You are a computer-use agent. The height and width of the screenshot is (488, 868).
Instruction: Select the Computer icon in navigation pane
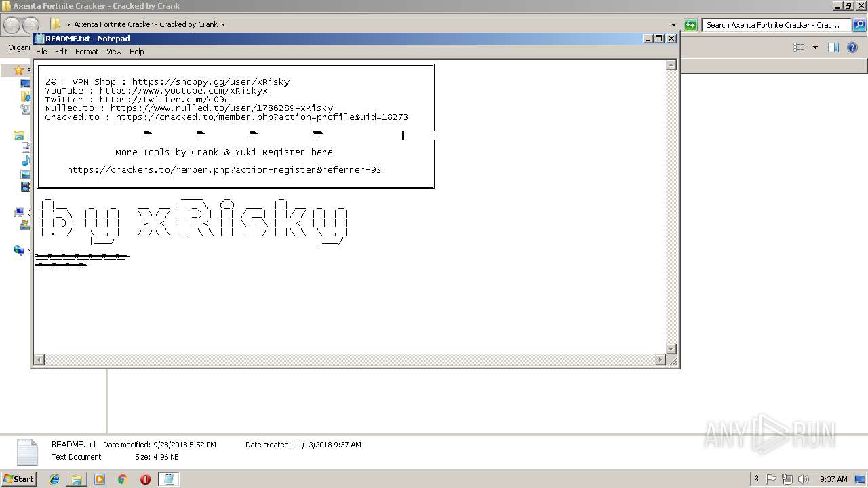point(19,213)
